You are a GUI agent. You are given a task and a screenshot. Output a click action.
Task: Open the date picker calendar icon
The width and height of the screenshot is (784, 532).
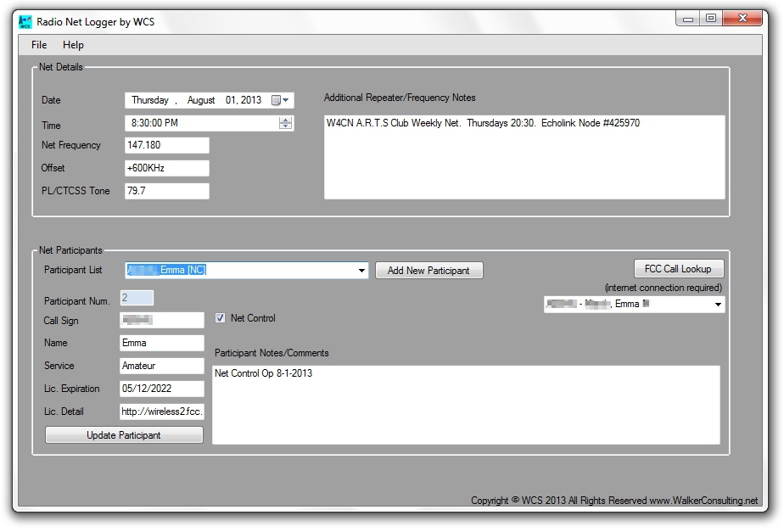click(x=277, y=100)
